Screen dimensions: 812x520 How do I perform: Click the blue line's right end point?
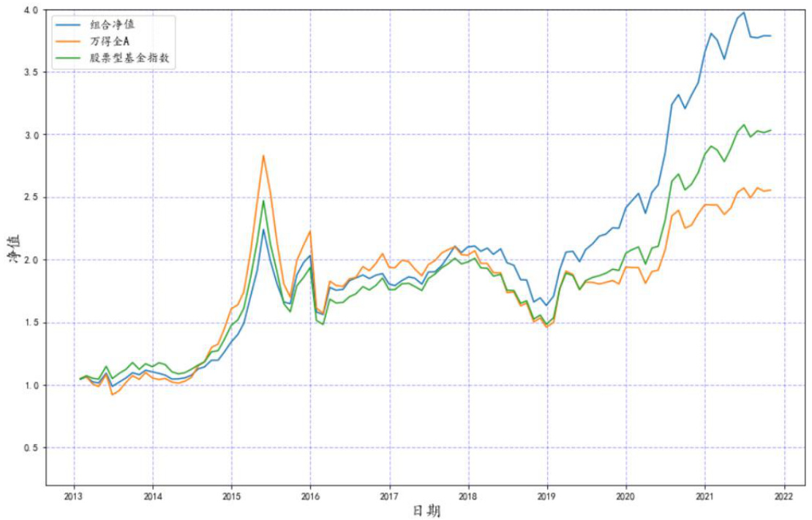(771, 36)
